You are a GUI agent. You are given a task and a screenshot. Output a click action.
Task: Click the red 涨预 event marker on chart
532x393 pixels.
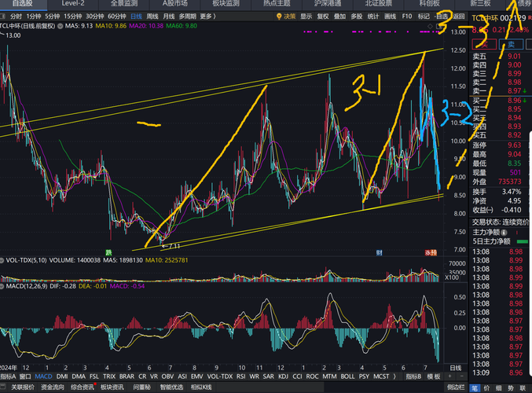coord(431,252)
